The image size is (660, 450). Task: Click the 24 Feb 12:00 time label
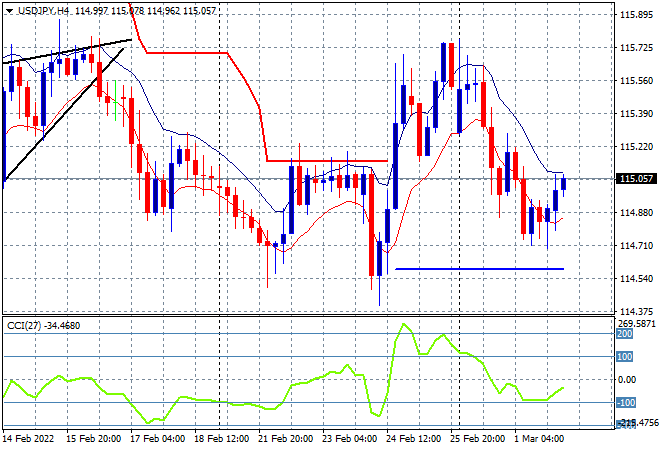tap(413, 439)
